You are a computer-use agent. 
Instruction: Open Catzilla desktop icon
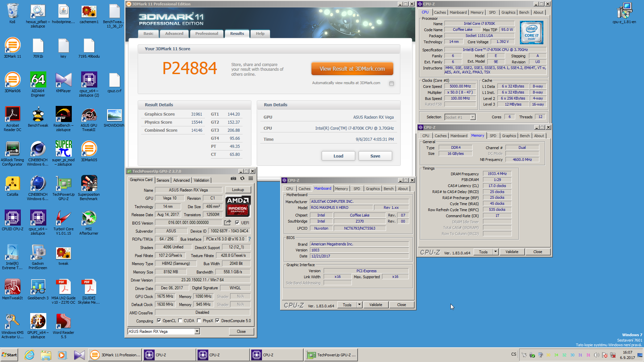click(x=12, y=186)
